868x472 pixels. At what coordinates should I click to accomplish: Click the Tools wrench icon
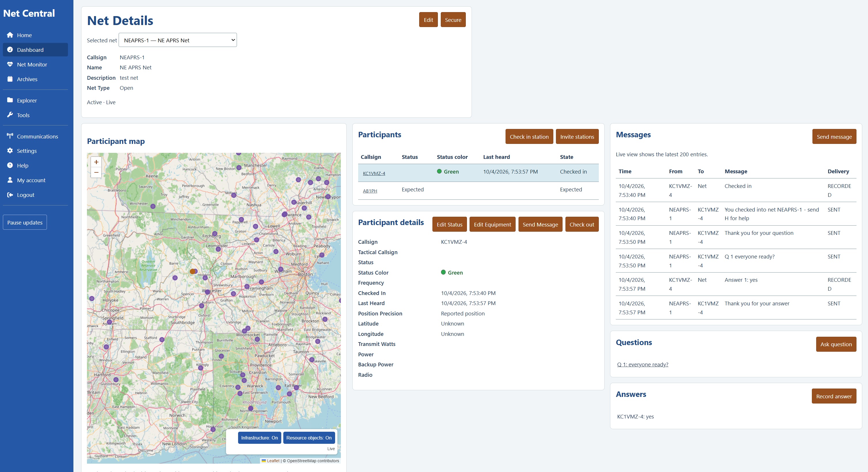click(x=10, y=115)
